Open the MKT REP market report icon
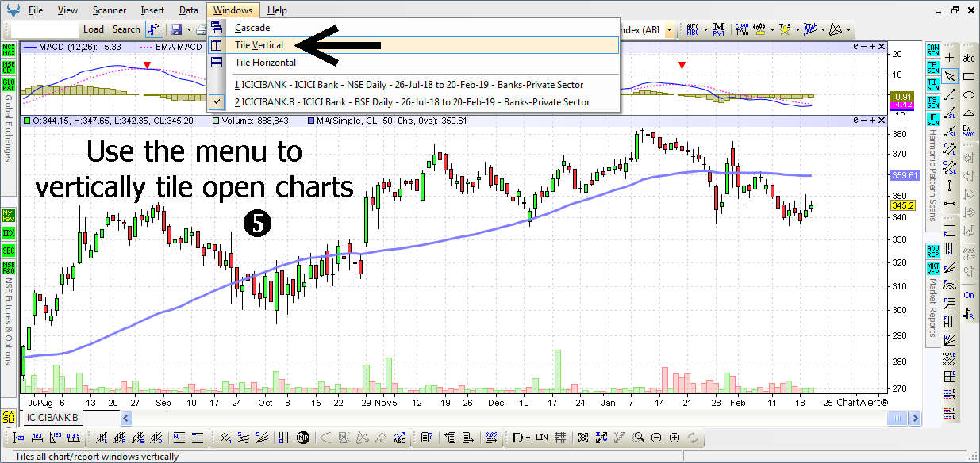 pos(933,268)
